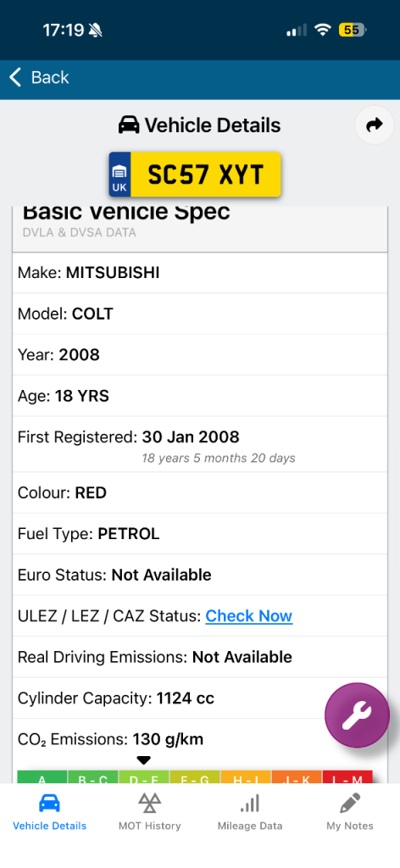Tap the back chevron arrow
This screenshot has height=868, width=400.
(x=15, y=77)
